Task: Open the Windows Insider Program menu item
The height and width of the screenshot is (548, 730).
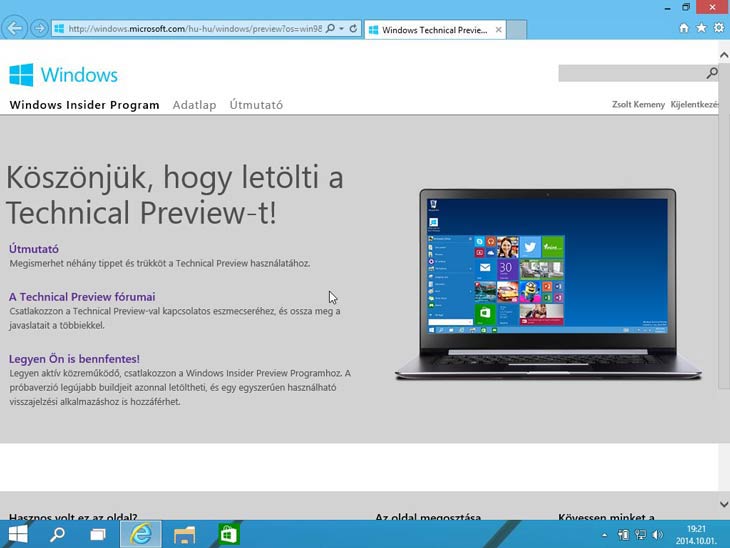Action: (84, 105)
